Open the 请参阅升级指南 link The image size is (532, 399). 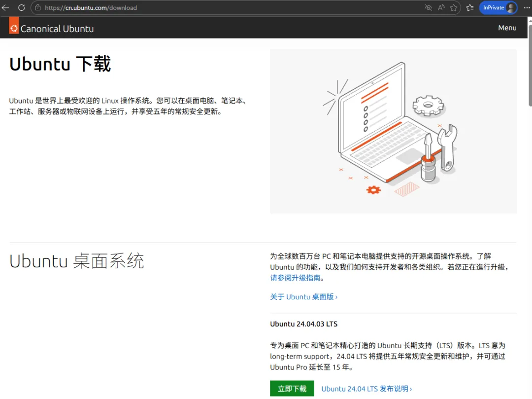point(295,278)
